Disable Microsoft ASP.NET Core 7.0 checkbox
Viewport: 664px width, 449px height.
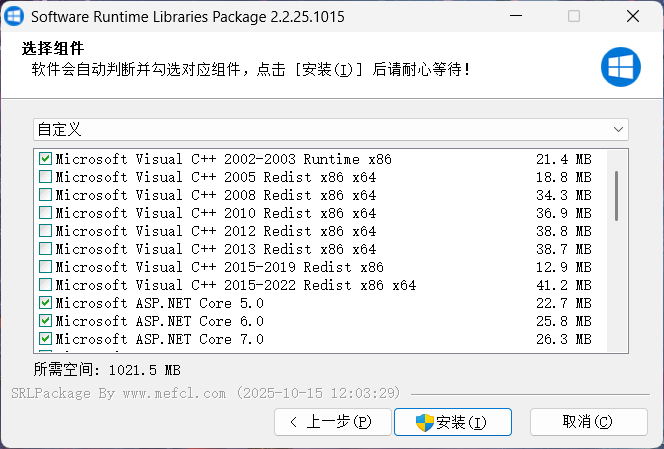coord(45,339)
